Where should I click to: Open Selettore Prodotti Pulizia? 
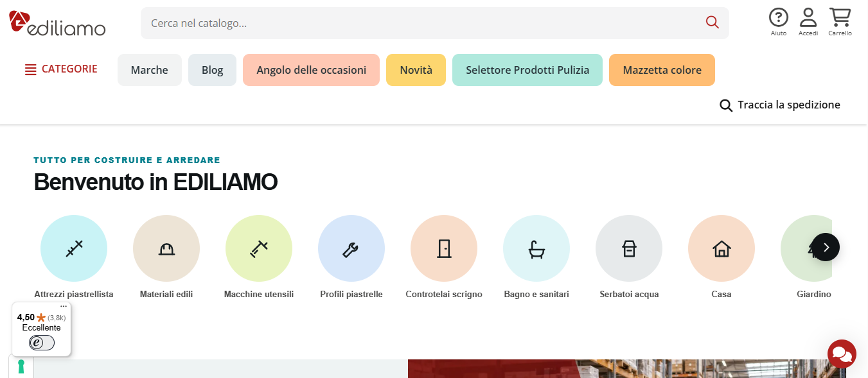pos(527,70)
